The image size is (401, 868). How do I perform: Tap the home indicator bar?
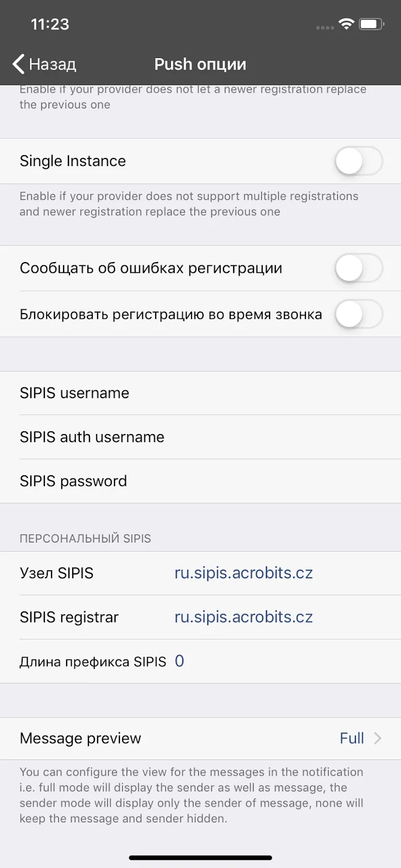[200, 858]
